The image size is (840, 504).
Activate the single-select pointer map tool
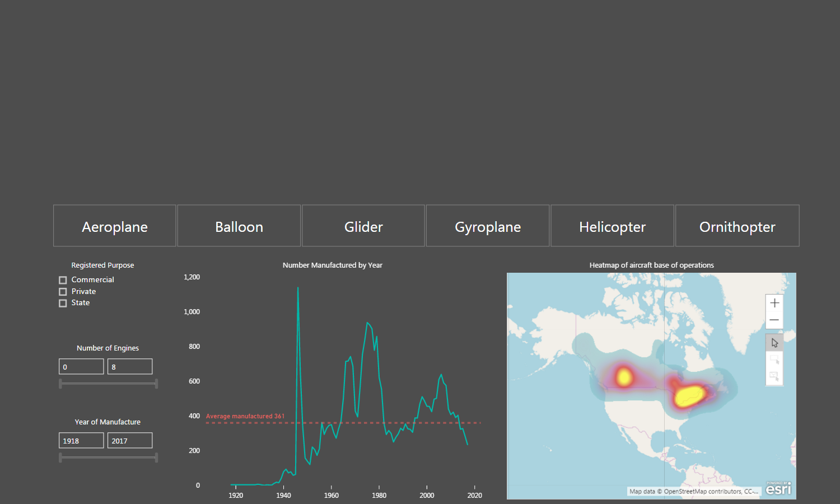774,343
